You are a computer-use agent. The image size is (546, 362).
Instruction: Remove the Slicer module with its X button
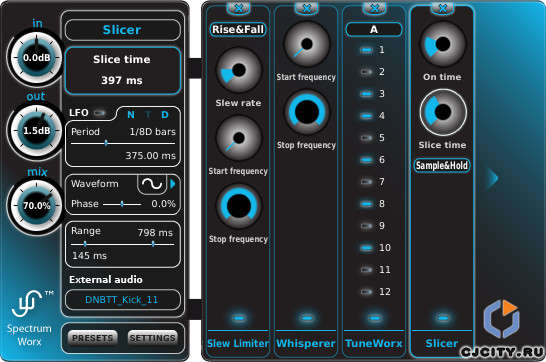click(442, 7)
